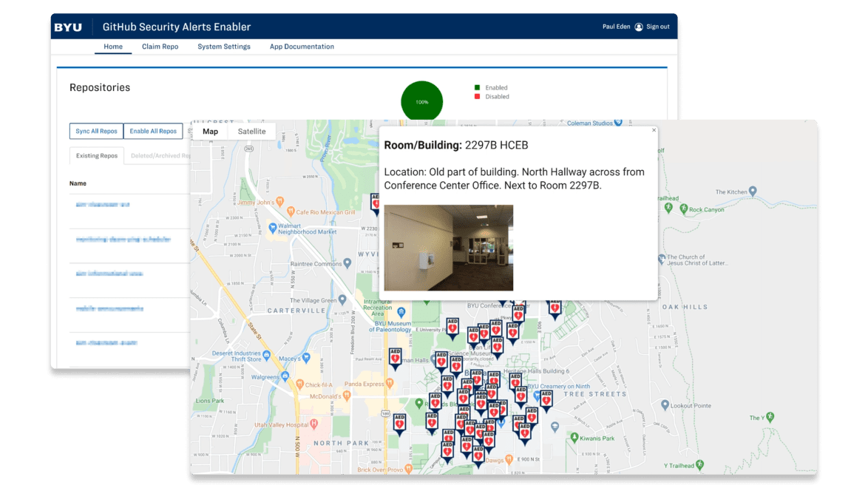This screenshot has height=488, width=868.
Task: Click the AED marker left of Helaman Halls
Action: pyautogui.click(x=396, y=357)
